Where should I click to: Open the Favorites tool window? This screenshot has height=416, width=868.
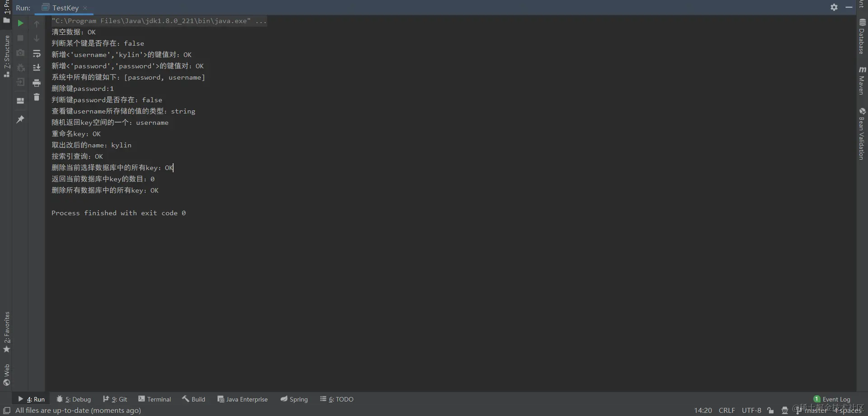[x=6, y=332]
